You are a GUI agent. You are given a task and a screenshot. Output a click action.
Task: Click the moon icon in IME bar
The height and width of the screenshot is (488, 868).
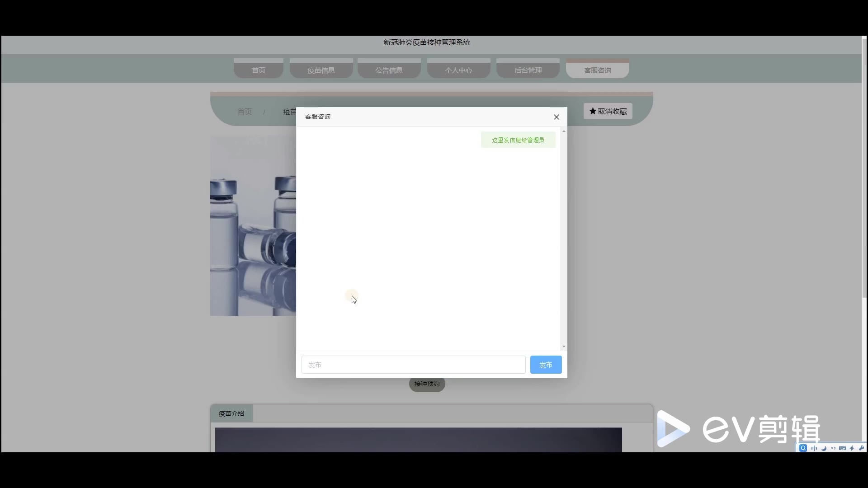[x=823, y=448]
